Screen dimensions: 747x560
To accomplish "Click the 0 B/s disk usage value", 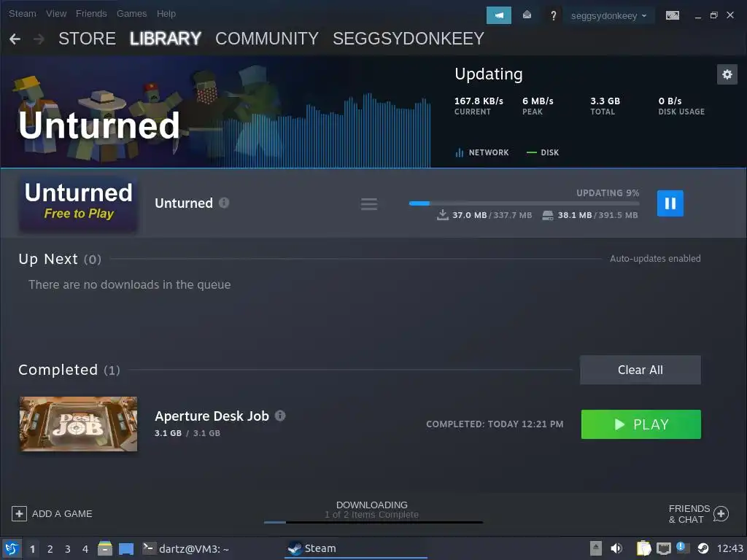I will (x=670, y=101).
